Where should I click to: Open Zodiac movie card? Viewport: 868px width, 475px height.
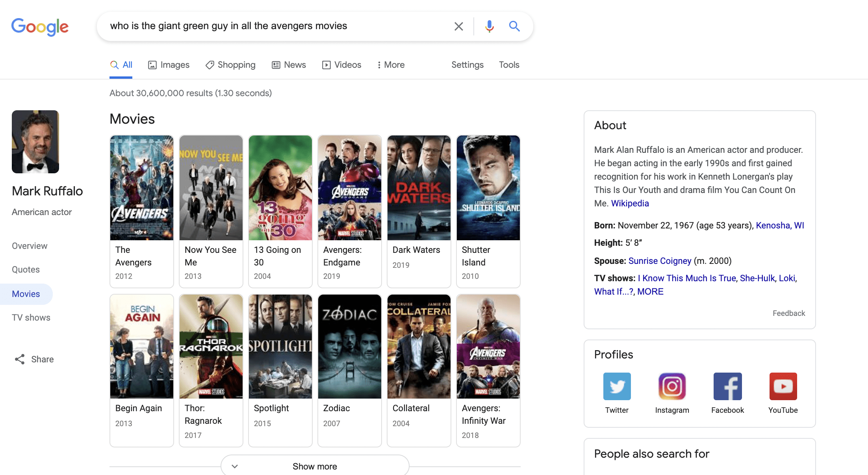tap(350, 371)
